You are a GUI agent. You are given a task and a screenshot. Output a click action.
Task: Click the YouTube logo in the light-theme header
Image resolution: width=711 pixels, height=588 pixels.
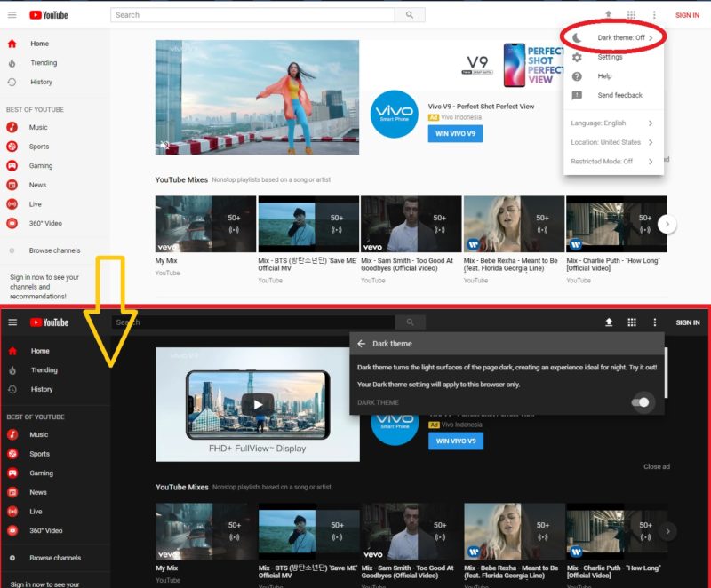coord(49,15)
